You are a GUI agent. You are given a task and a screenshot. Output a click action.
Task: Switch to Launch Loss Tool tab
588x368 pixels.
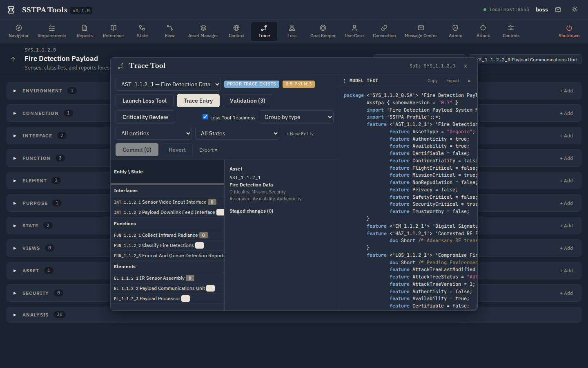point(145,101)
